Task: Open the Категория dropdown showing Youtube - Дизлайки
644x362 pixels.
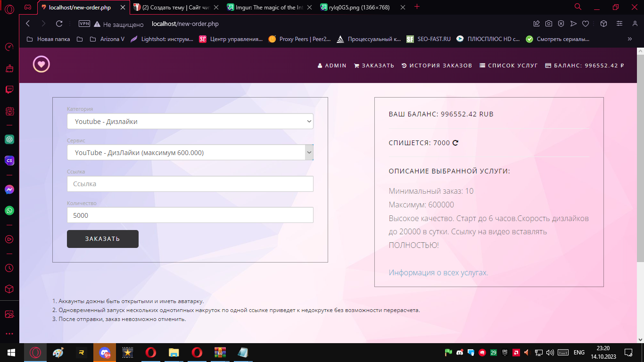Action: pos(190,121)
